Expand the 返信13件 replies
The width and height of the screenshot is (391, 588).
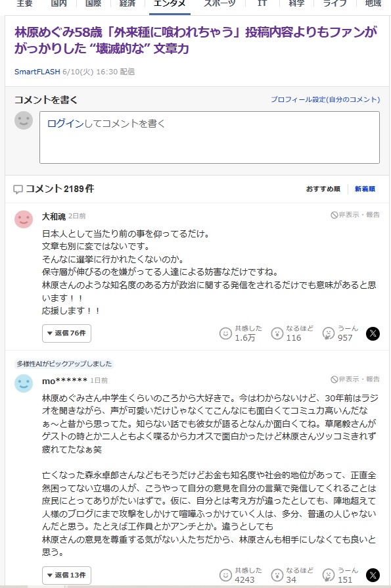[66, 576]
